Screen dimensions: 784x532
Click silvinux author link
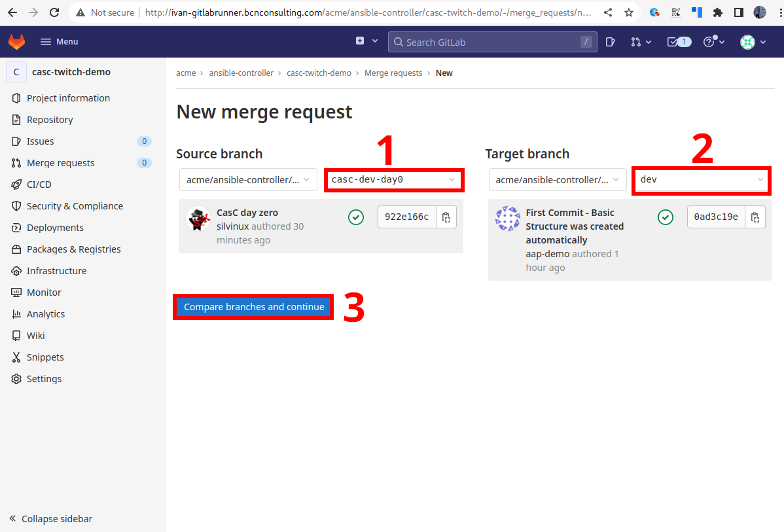pyautogui.click(x=232, y=226)
